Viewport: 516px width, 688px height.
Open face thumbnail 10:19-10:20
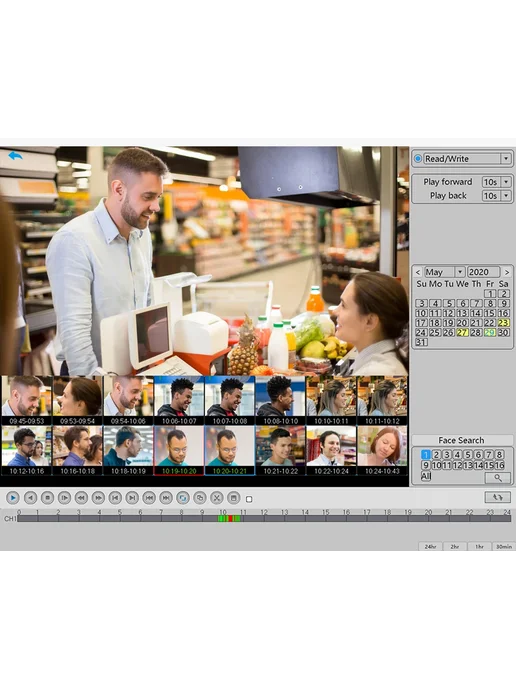pos(179,451)
